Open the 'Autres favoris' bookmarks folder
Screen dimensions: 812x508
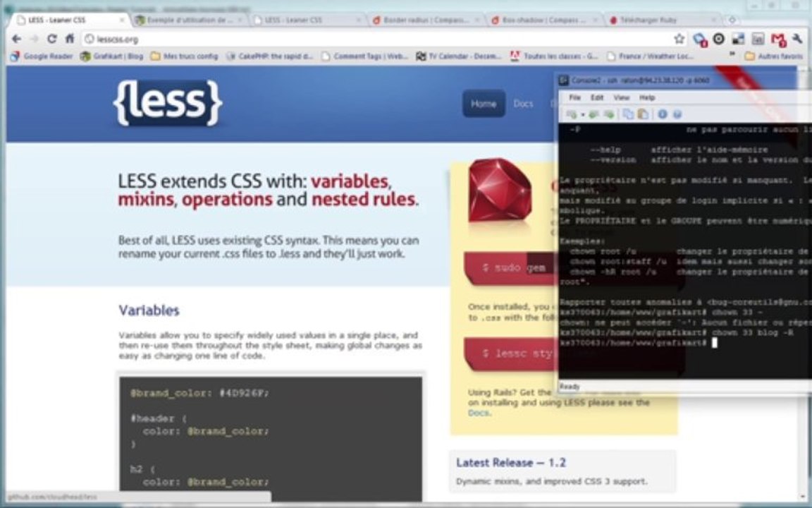[x=774, y=56]
